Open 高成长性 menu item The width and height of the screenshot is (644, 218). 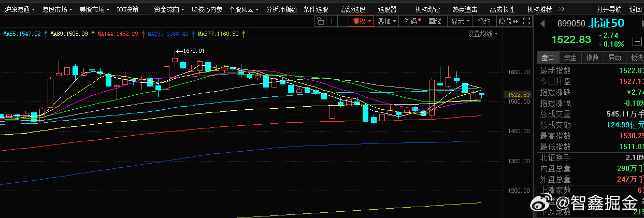click(502, 9)
